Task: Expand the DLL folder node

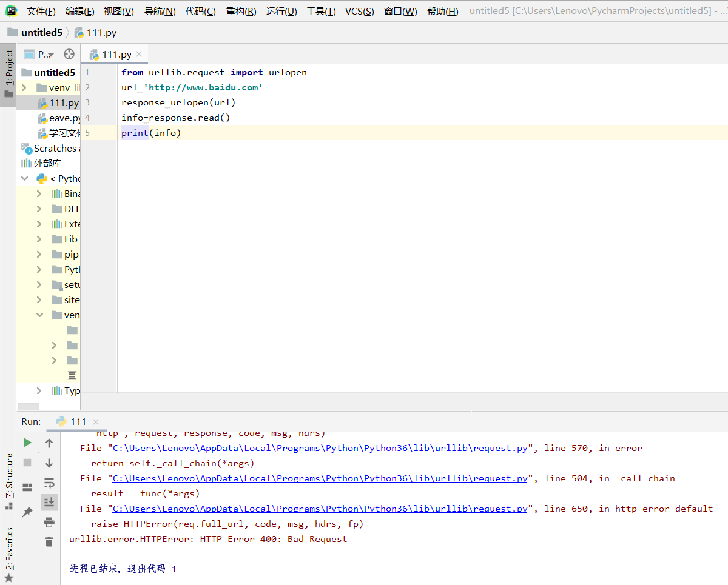Action: pyautogui.click(x=39, y=209)
